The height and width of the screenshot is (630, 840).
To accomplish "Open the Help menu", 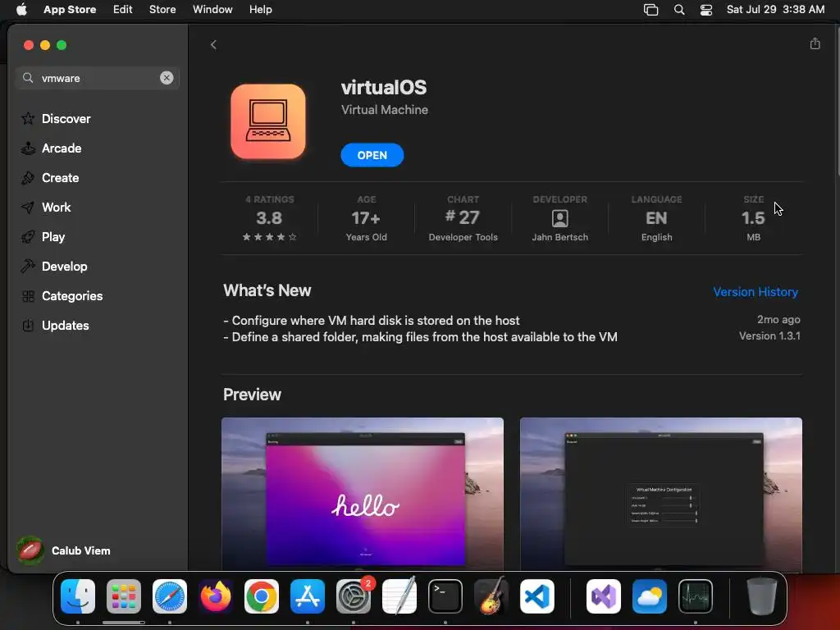I will pos(260,9).
